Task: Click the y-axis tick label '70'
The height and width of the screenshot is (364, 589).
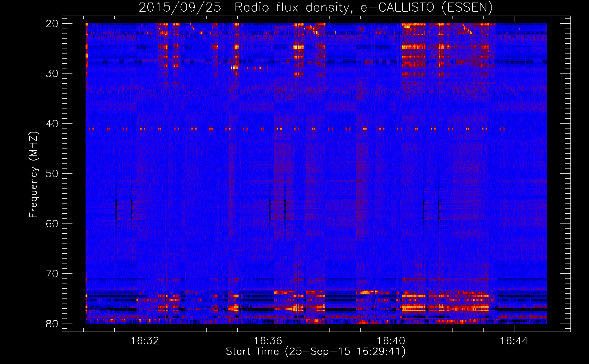Action: pyautogui.click(x=52, y=274)
